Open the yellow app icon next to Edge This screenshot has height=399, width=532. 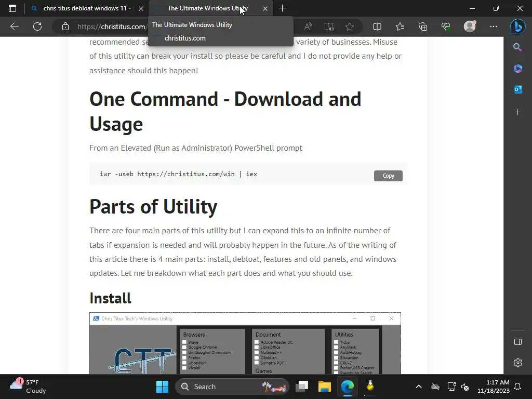point(370,387)
